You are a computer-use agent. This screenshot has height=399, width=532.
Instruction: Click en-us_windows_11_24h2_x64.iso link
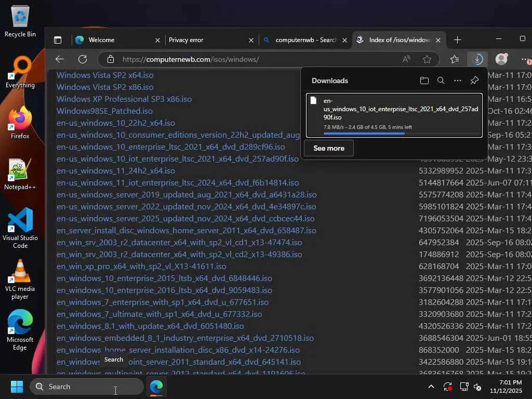(116, 170)
